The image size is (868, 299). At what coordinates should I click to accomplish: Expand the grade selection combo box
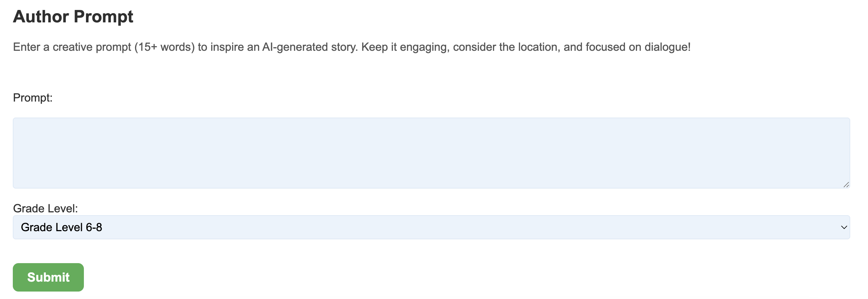click(431, 227)
